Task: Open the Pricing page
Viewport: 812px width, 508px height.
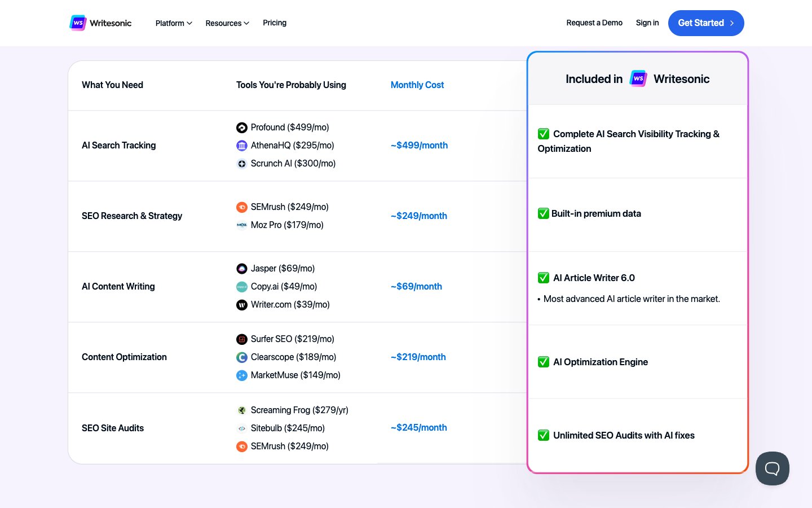Action: [x=275, y=23]
